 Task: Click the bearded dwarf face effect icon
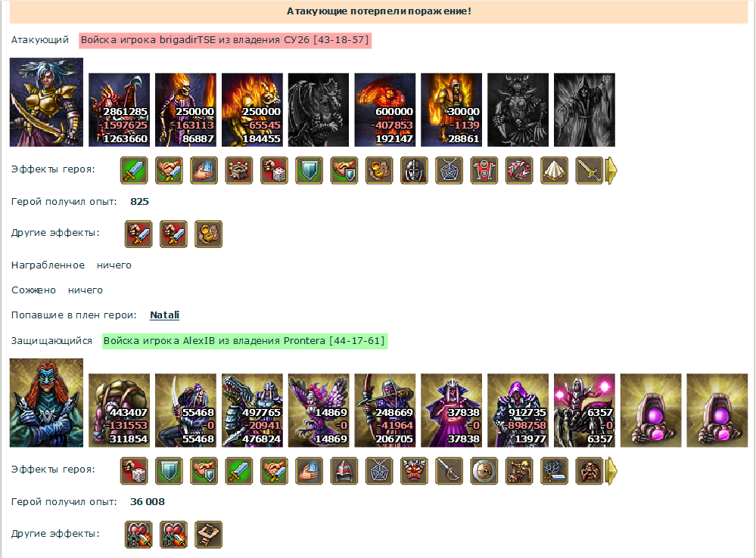590,471
